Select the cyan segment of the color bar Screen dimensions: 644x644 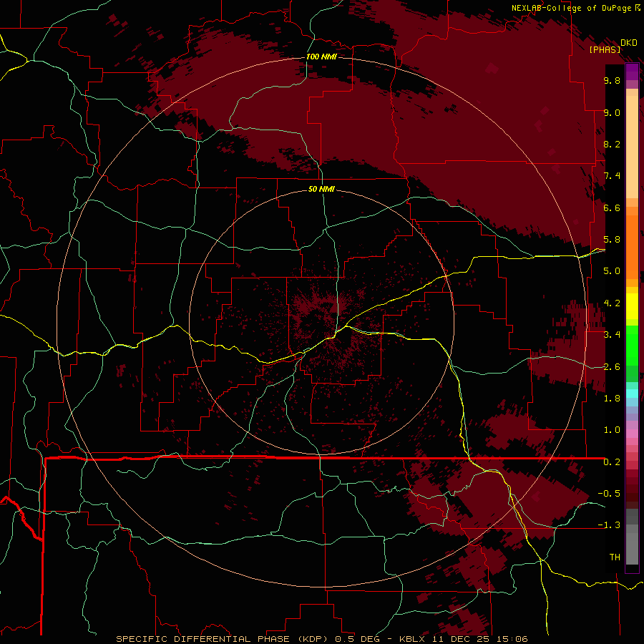(632, 394)
